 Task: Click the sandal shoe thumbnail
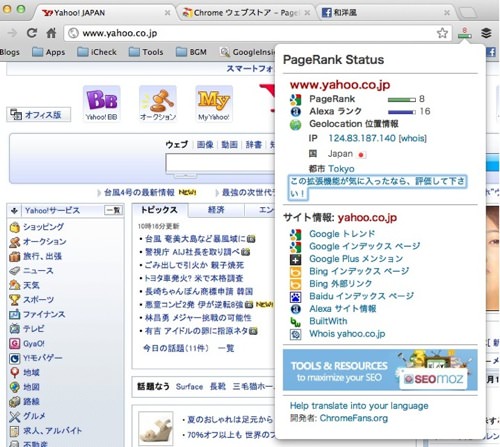[x=156, y=428]
